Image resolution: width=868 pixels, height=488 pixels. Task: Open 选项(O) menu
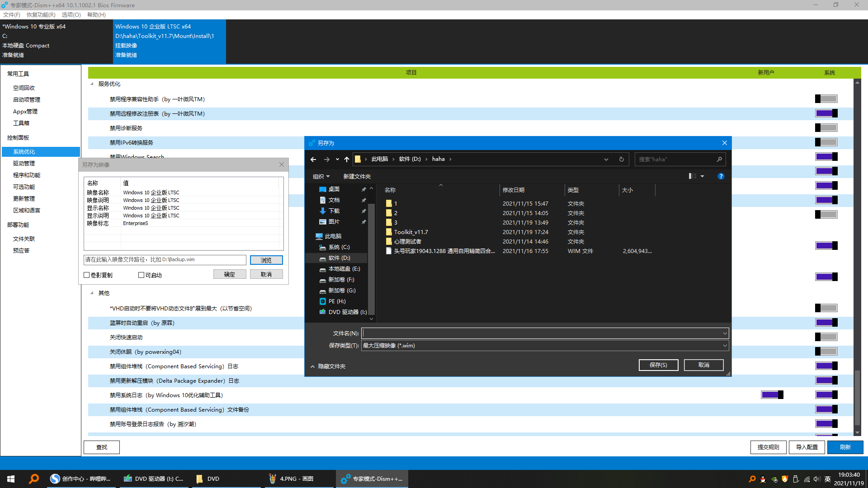tap(71, 15)
